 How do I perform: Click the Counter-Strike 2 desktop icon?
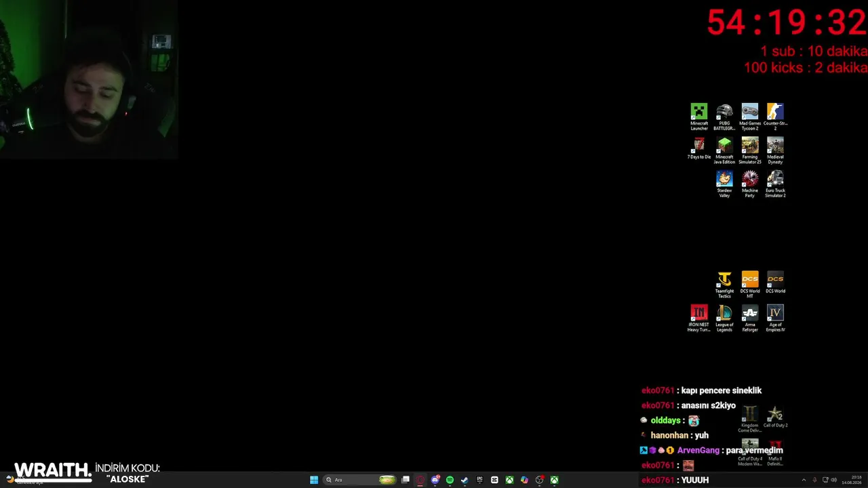775,117
